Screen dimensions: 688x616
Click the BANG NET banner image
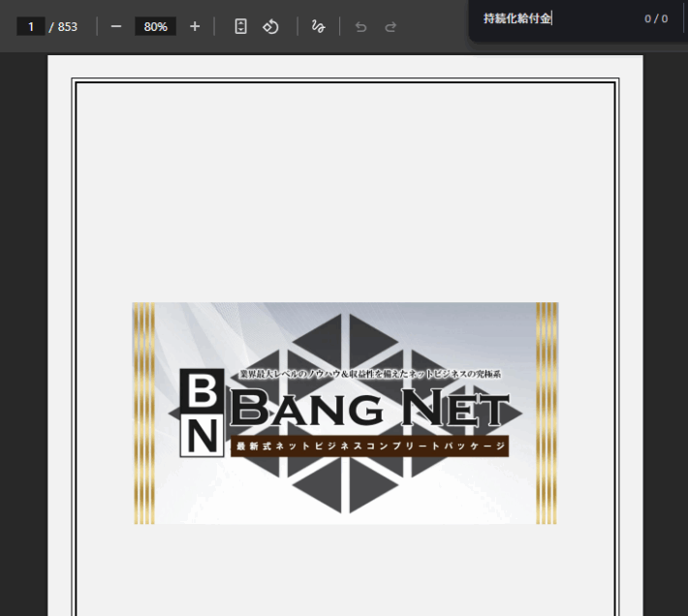tap(345, 413)
